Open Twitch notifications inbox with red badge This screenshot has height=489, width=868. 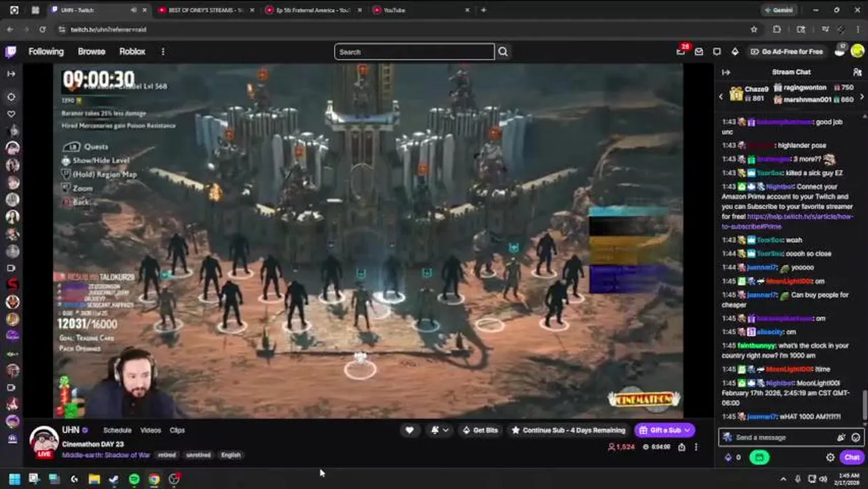point(681,52)
